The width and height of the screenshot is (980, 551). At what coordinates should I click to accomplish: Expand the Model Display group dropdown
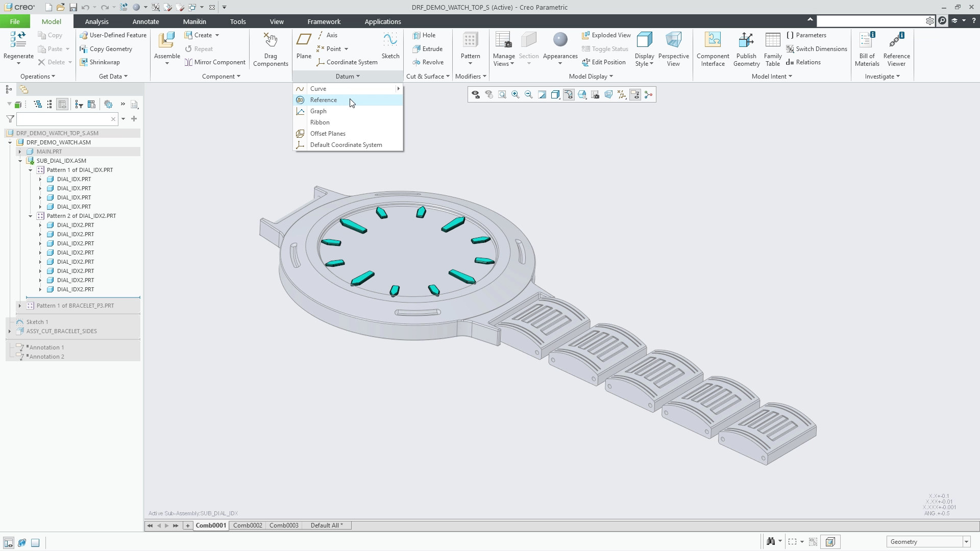click(591, 77)
